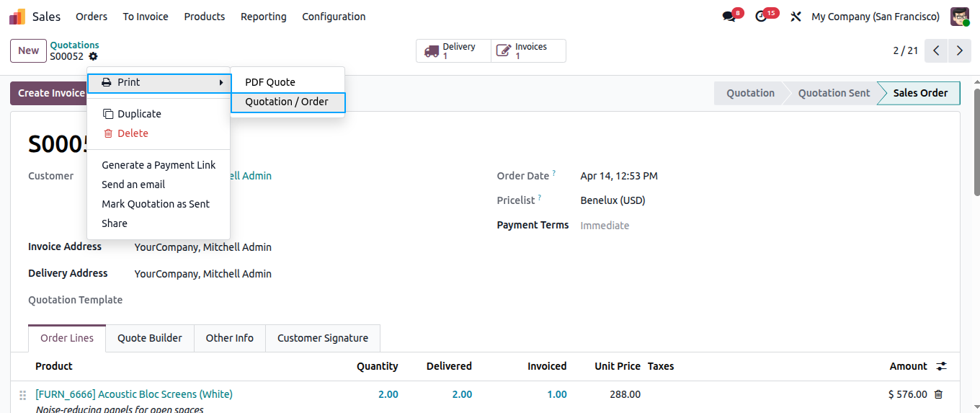
Task: Click the Sales app logo icon
Action: [x=17, y=17]
